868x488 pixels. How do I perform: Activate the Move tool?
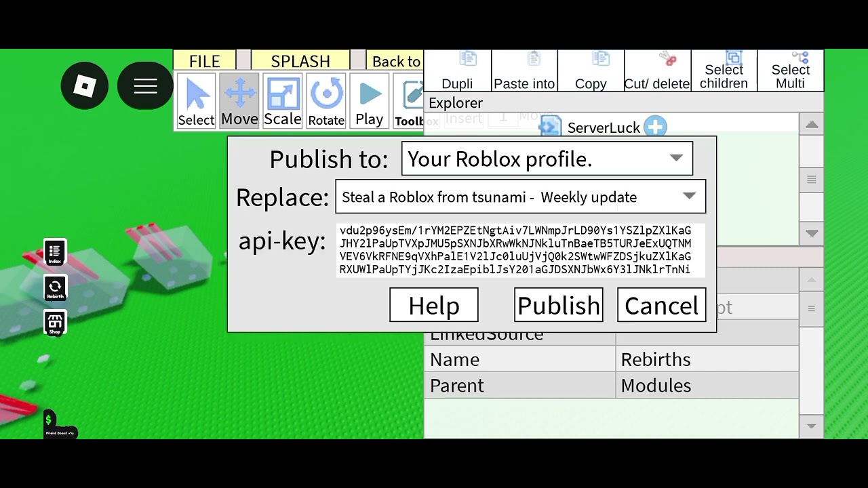pos(239,101)
